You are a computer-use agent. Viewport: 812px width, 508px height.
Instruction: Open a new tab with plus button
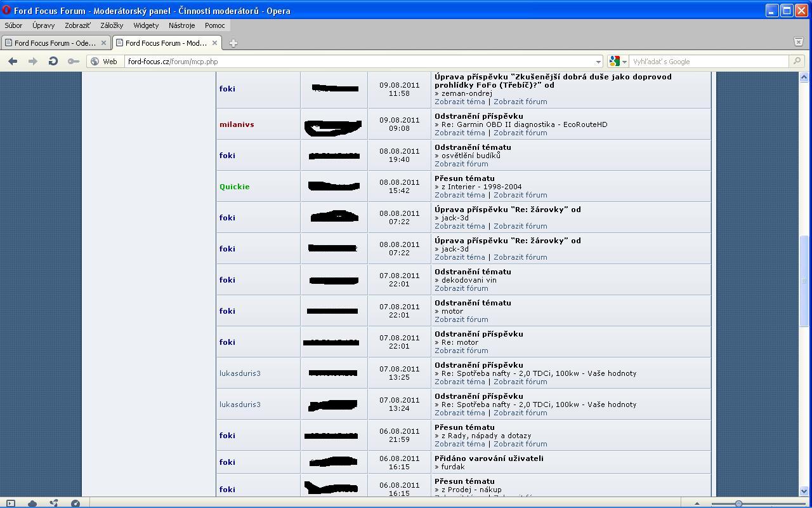[233, 43]
